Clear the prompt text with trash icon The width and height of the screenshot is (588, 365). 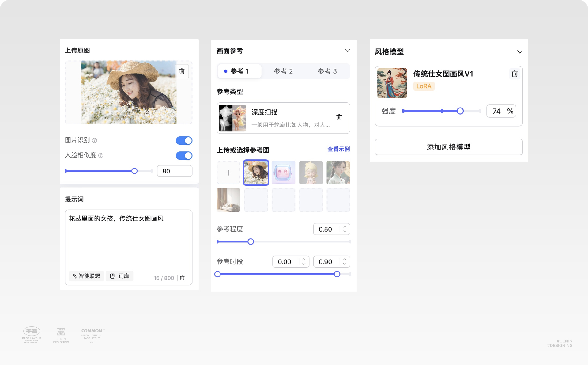182,278
